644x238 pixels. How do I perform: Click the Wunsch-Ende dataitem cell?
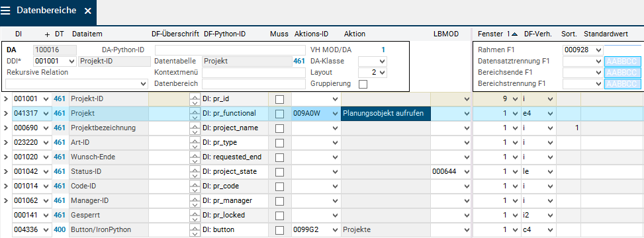[x=109, y=157]
